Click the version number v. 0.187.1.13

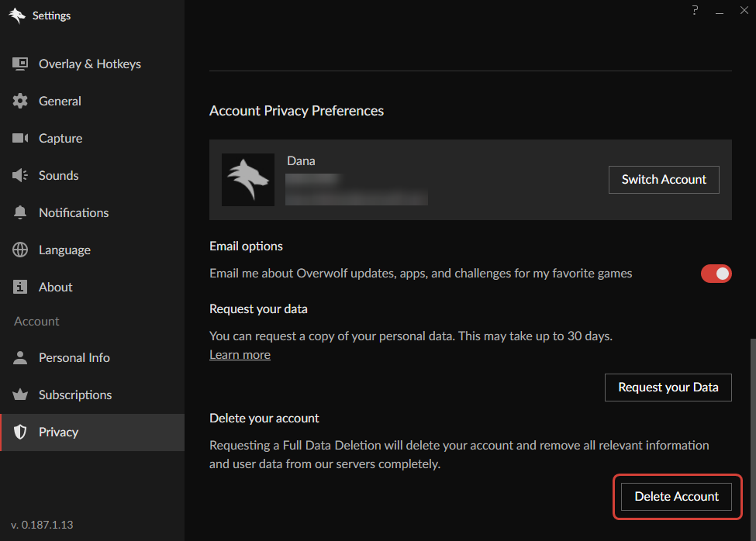(42, 525)
